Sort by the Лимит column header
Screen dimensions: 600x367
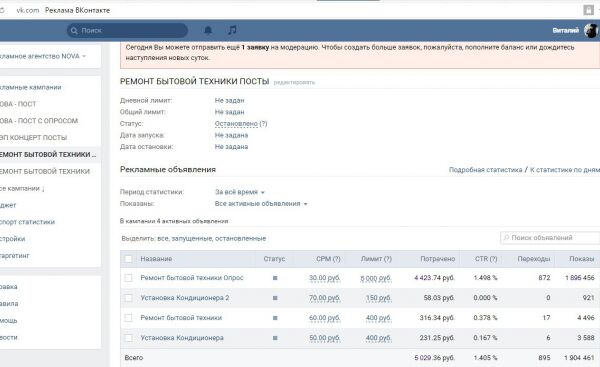coord(376,259)
